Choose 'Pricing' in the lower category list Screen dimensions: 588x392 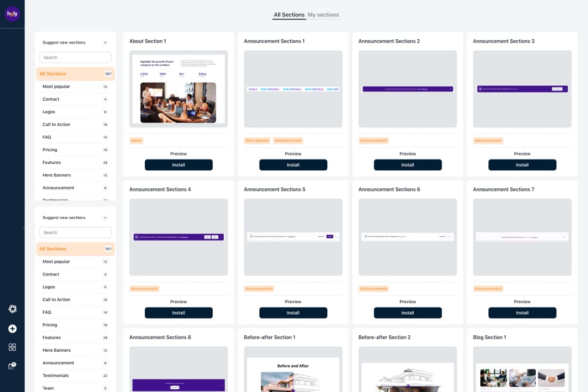tap(75, 325)
